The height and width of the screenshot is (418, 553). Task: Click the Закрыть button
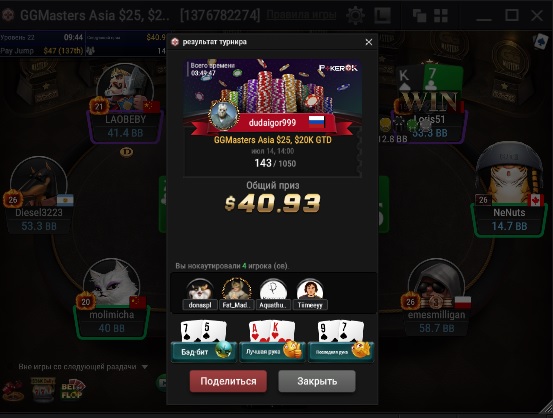point(317,381)
